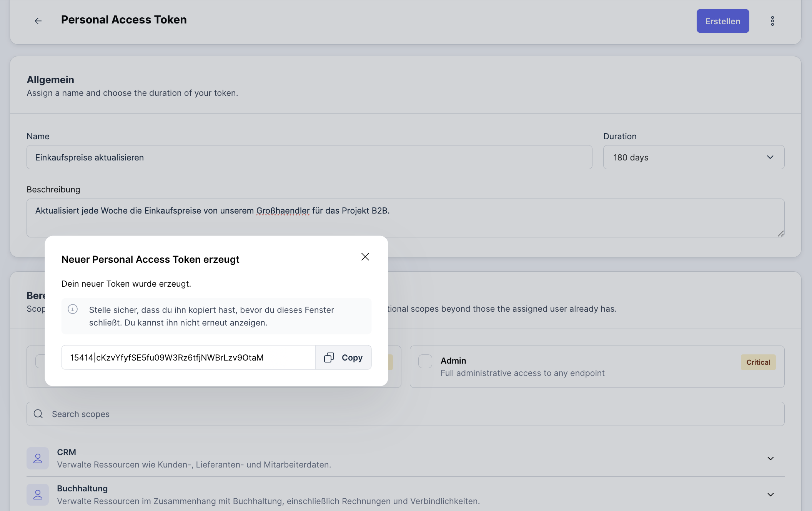Click the info icon in the token dialog

[73, 309]
